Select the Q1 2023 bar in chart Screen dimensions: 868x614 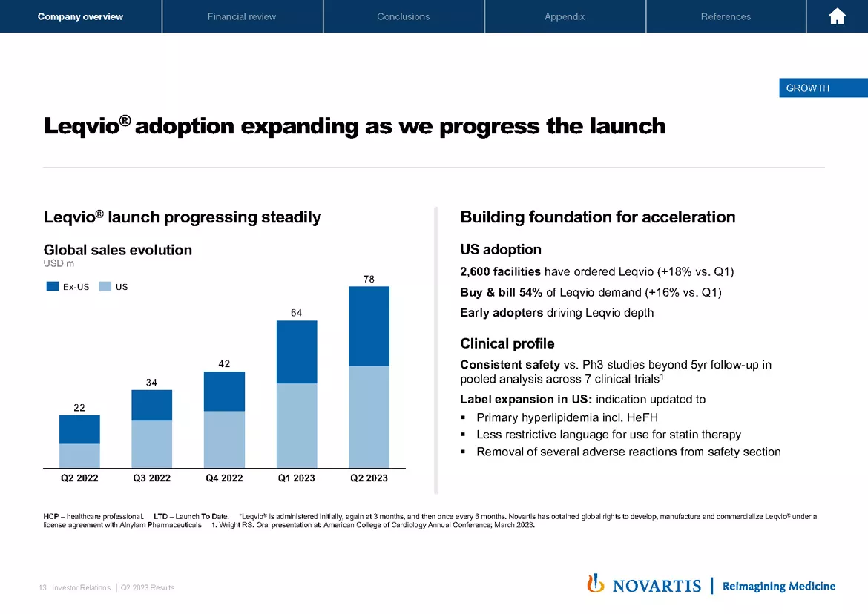click(297, 395)
